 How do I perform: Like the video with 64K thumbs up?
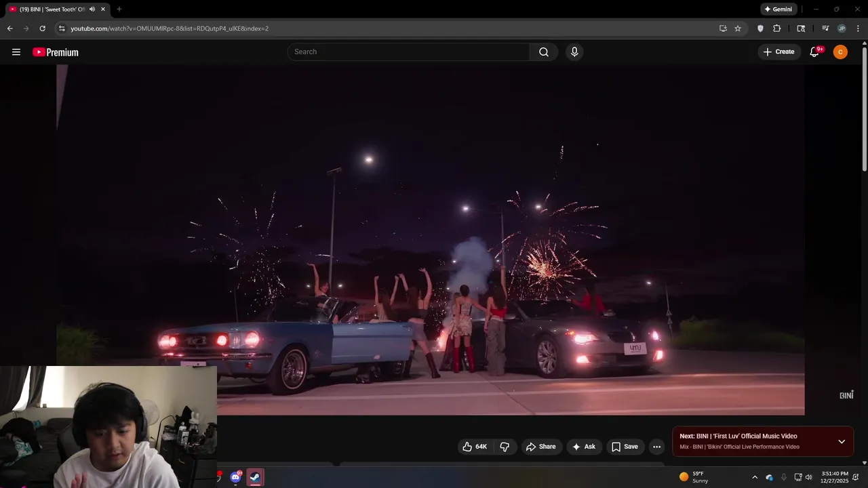tap(475, 447)
